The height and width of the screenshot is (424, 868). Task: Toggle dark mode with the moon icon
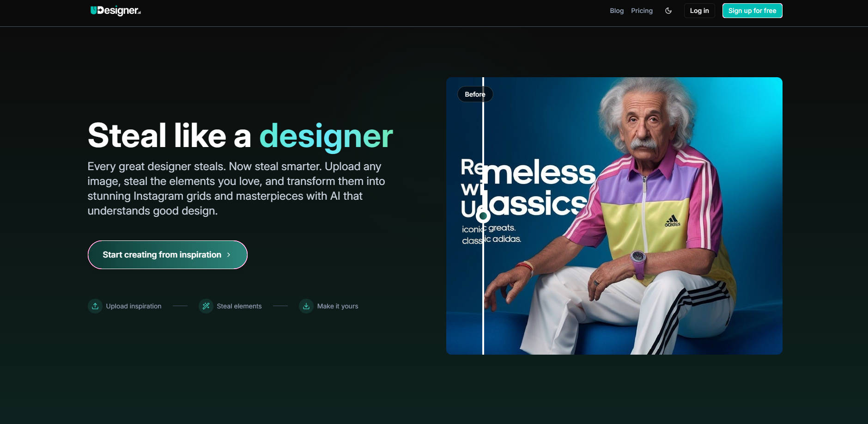click(668, 10)
